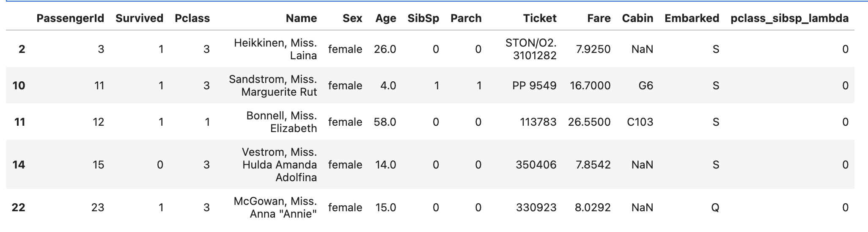Viewport: 868px width, 232px height.
Task: Click the embarked value Q
Action: tap(715, 207)
